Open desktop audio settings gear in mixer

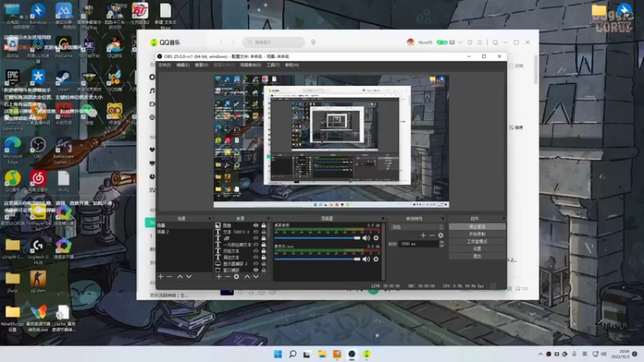click(376, 238)
